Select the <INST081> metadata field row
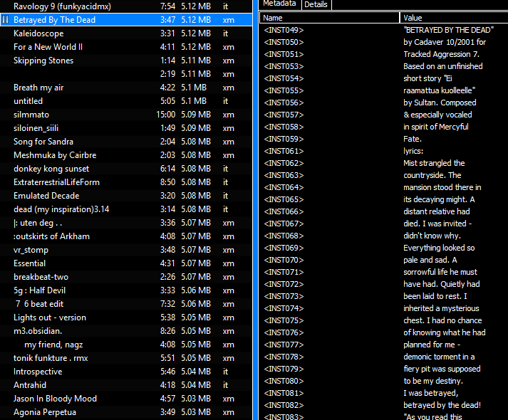Image resolution: width=508 pixels, height=420 pixels. [x=284, y=393]
